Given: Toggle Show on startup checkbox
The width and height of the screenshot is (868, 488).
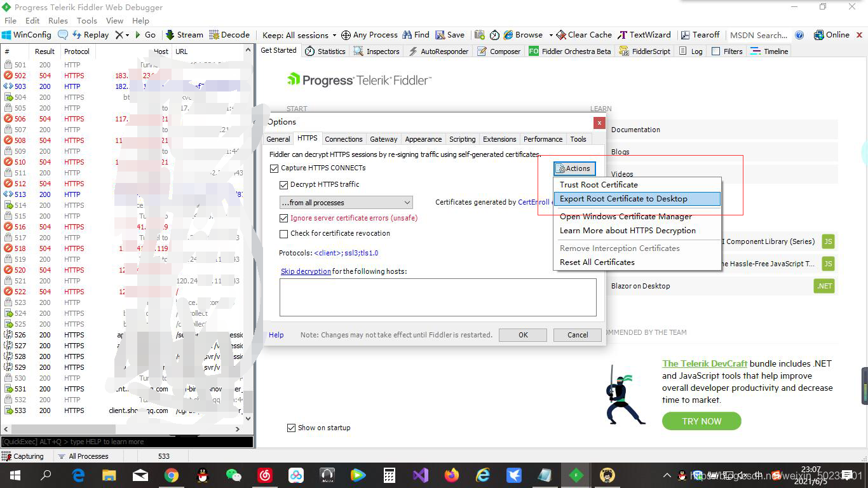Looking at the screenshot, I should coord(291,428).
